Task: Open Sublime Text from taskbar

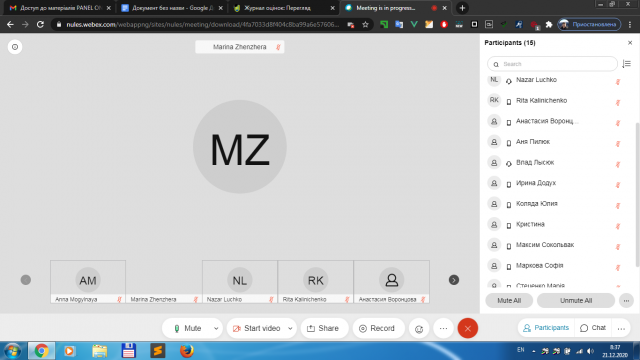Action: click(x=158, y=351)
